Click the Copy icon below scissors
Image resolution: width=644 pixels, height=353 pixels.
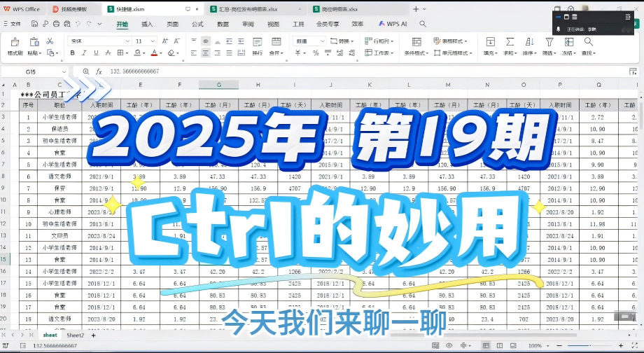tap(50, 53)
